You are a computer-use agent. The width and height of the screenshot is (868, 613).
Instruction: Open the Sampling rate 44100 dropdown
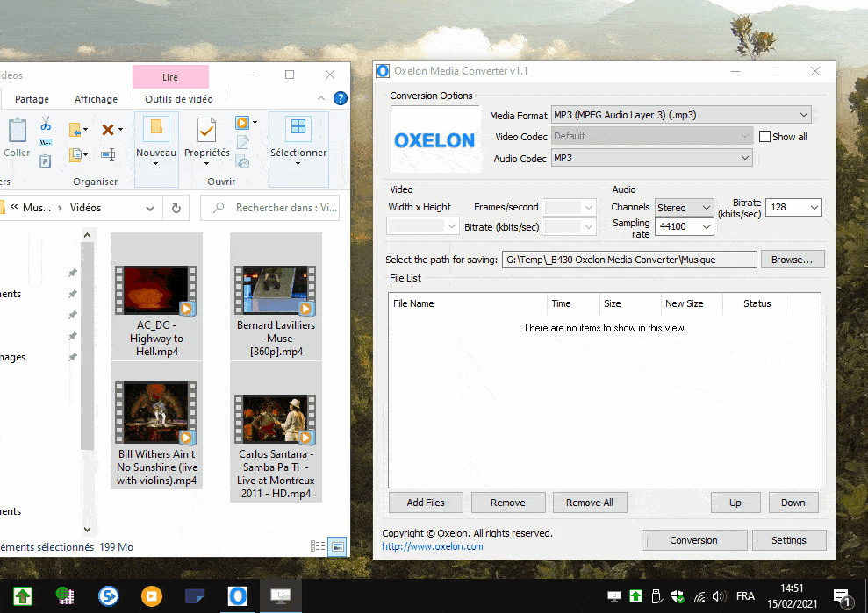tap(685, 226)
